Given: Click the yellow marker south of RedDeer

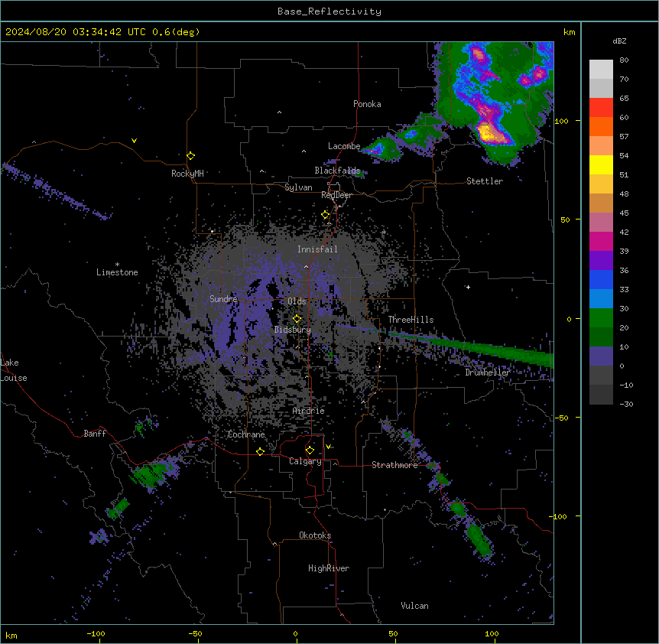Looking at the screenshot, I should click(x=326, y=215).
